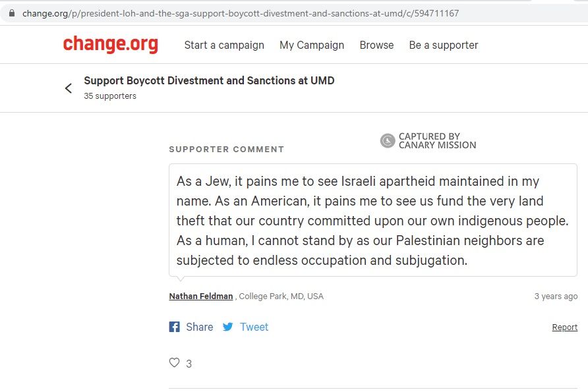The width and height of the screenshot is (588, 392).
Task: Go to the change.org home logo
Action: coord(110,44)
